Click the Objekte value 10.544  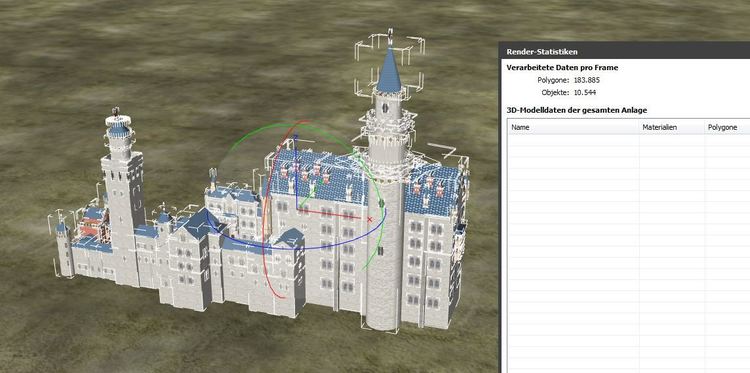coord(585,93)
